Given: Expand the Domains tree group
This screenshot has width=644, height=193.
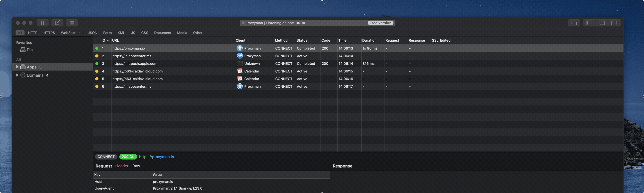Looking at the screenshot, I should [x=17, y=75].
